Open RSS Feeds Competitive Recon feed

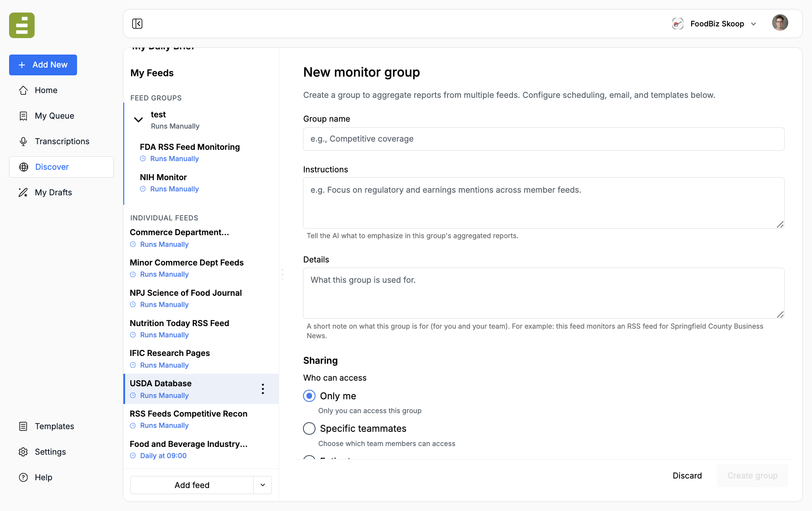click(x=201, y=419)
